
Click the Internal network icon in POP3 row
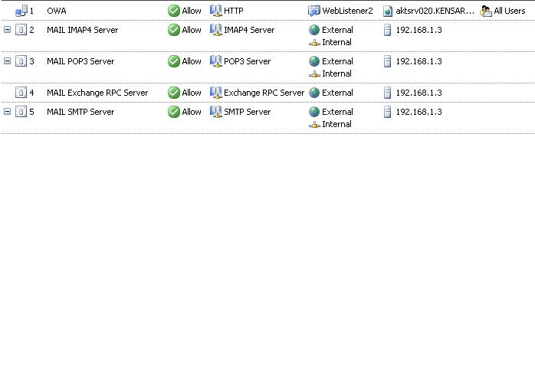coord(314,74)
